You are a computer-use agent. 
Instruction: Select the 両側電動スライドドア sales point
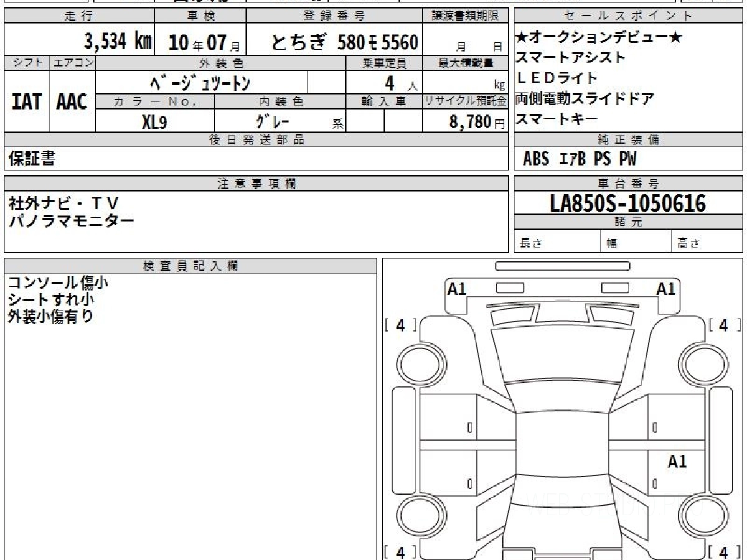(x=585, y=98)
